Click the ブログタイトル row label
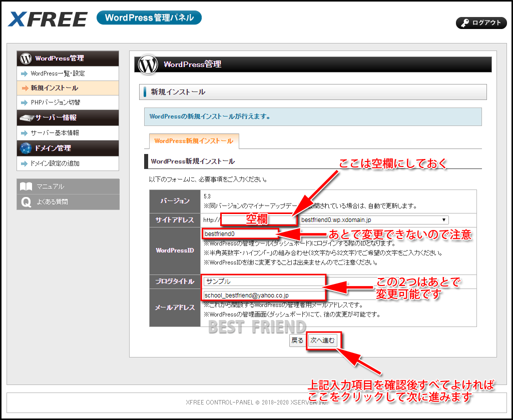This screenshot has height=420, width=513. (175, 281)
